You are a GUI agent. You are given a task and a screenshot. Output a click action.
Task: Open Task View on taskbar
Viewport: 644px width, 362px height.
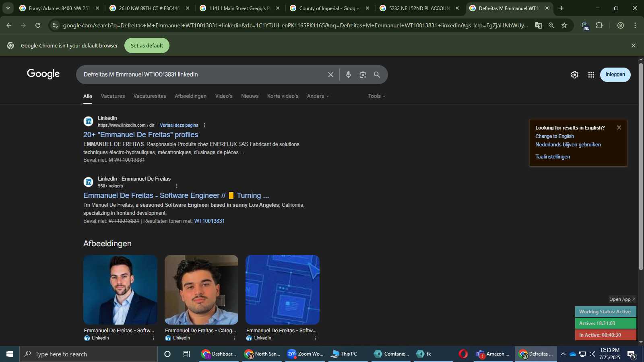[187, 354]
